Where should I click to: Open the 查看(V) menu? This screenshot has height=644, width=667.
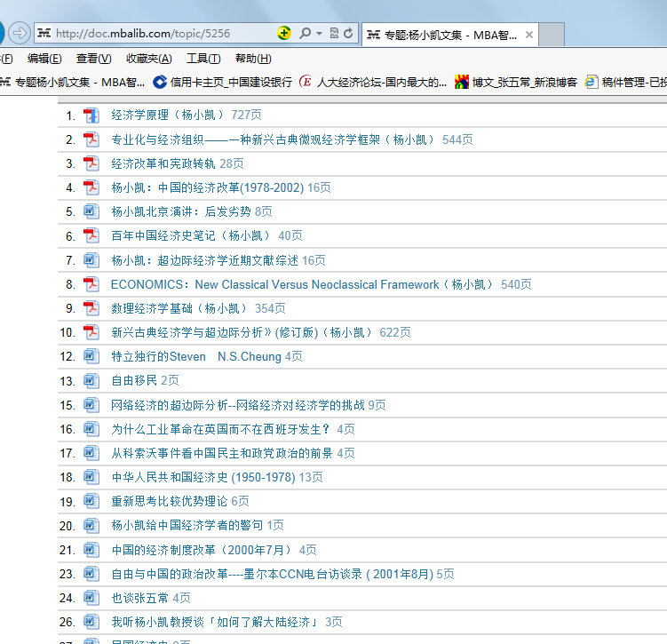pyautogui.click(x=93, y=59)
